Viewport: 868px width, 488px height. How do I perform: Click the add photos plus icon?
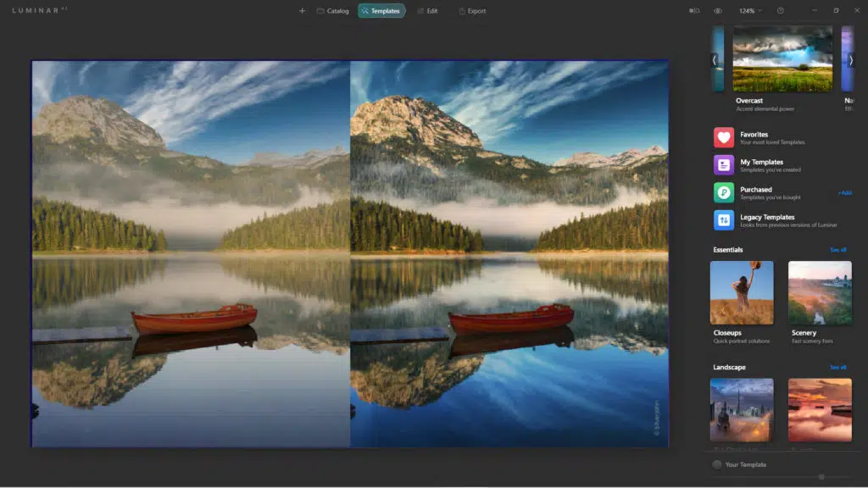[x=302, y=11]
